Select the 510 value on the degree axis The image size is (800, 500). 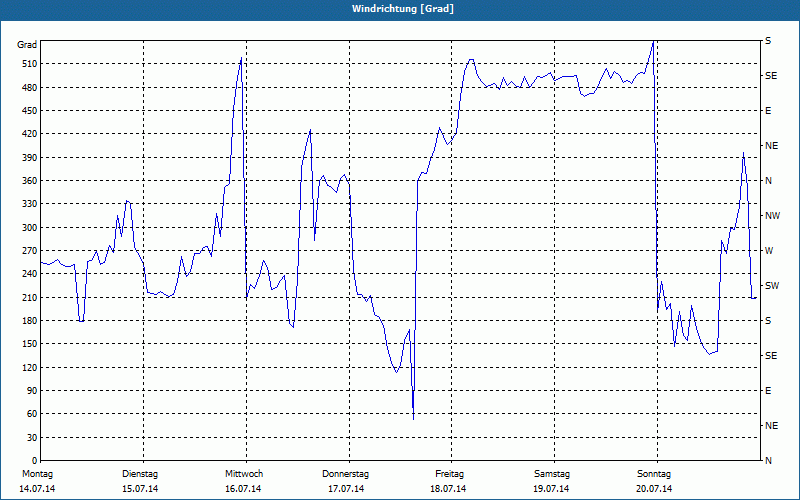click(29, 64)
